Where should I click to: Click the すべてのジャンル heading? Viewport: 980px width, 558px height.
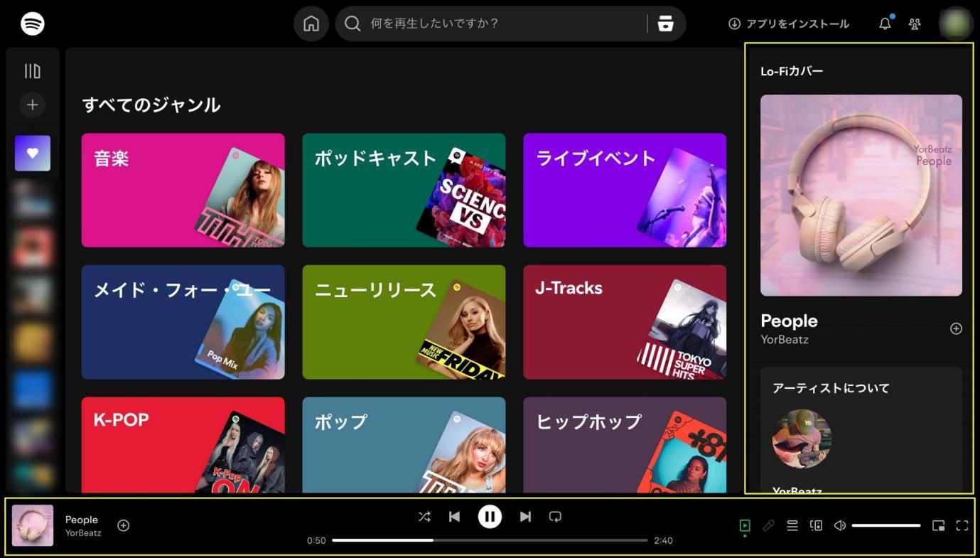[x=151, y=105]
